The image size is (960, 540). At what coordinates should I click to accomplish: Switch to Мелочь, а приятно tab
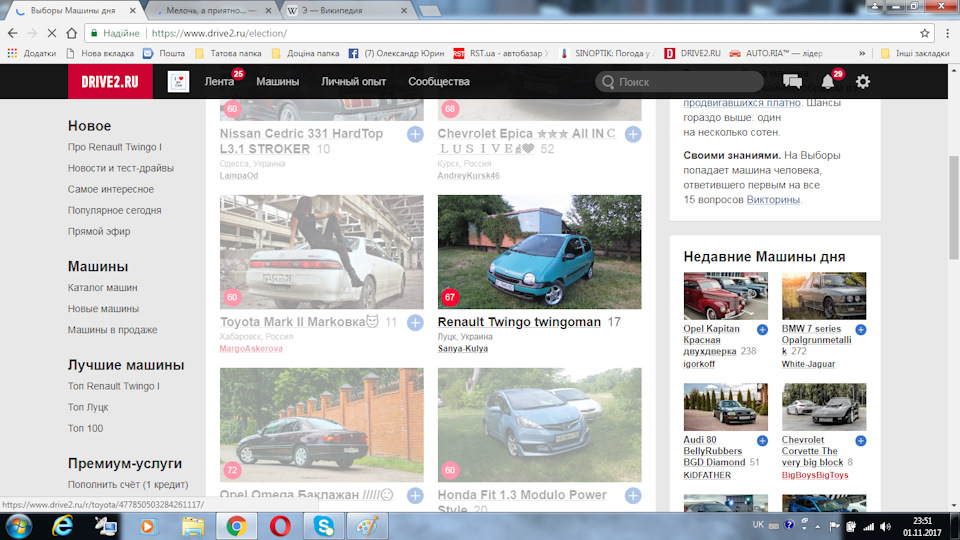(x=211, y=10)
